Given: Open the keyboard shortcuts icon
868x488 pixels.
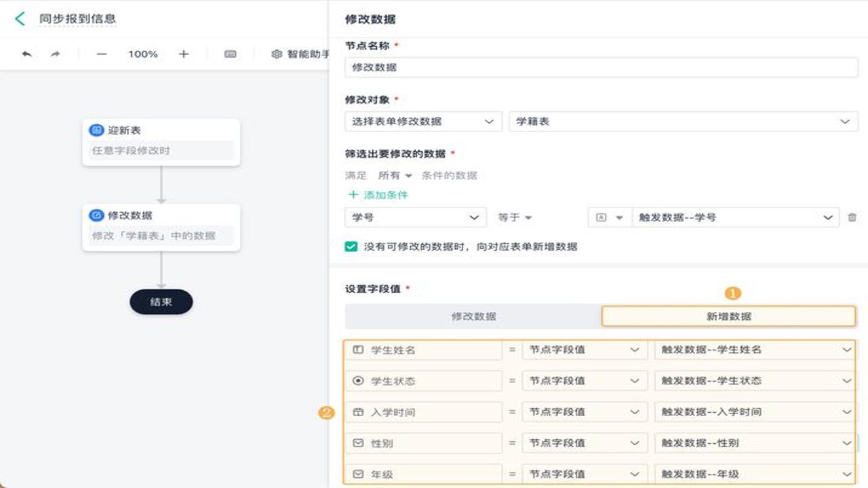Looking at the screenshot, I should [231, 54].
